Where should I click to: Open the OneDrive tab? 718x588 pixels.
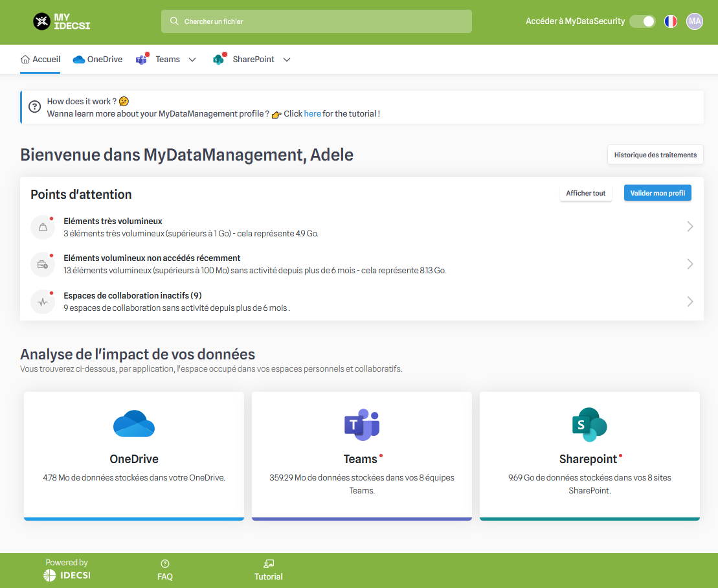[x=98, y=60]
